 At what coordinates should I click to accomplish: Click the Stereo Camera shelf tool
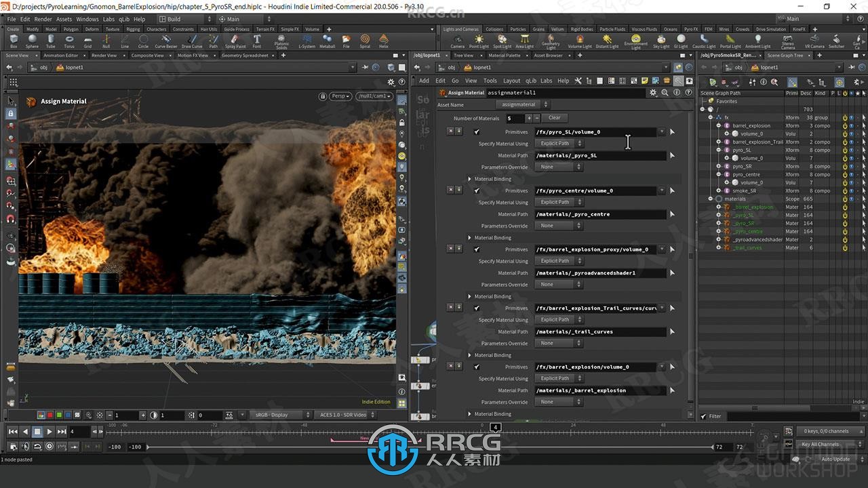pos(787,42)
